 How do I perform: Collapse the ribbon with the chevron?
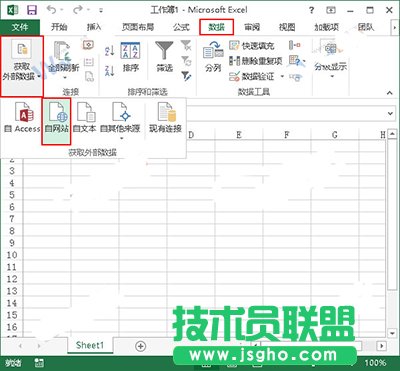click(x=390, y=93)
